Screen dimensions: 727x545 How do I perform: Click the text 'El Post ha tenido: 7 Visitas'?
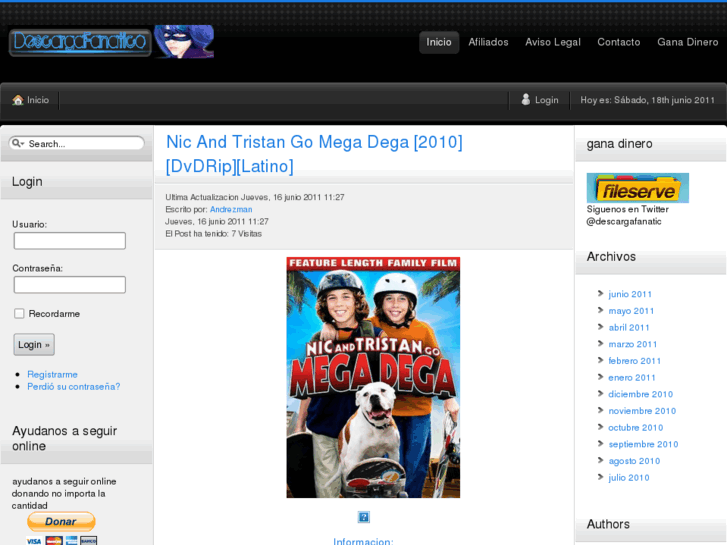213,234
